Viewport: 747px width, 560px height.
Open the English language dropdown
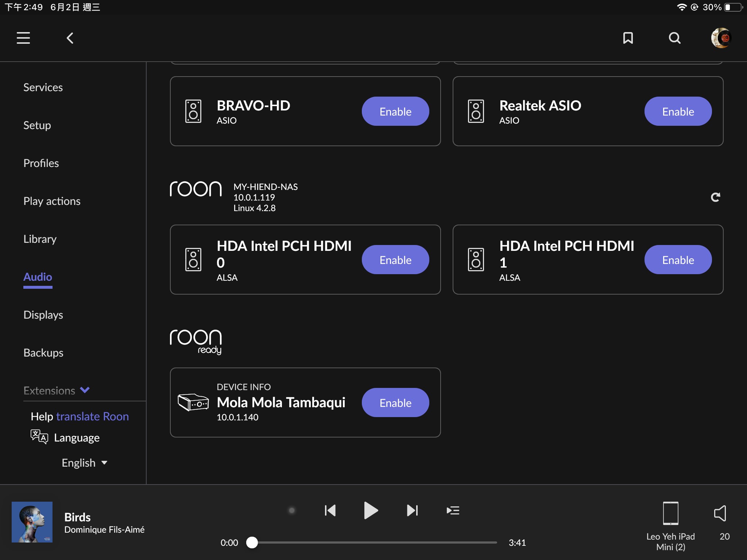pos(85,463)
